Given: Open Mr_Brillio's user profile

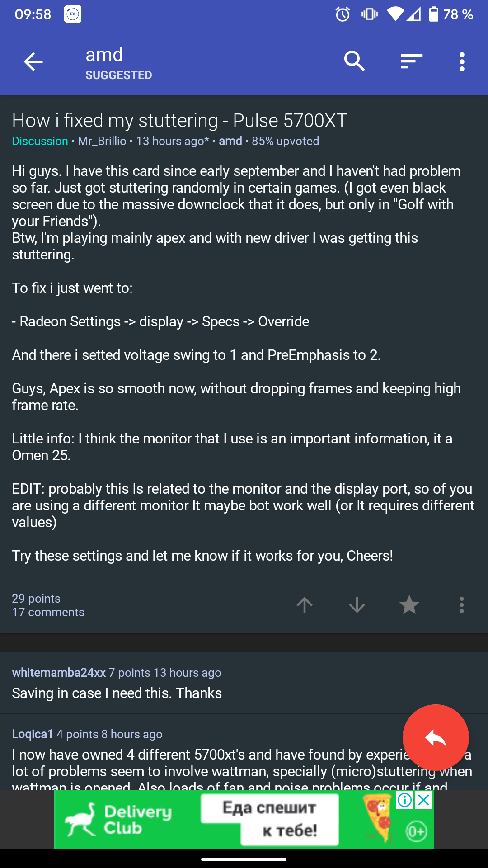Looking at the screenshot, I should (102, 141).
